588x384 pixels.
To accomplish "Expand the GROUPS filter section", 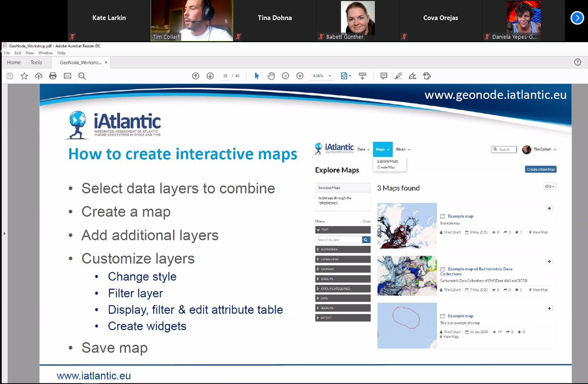I will (343, 279).
